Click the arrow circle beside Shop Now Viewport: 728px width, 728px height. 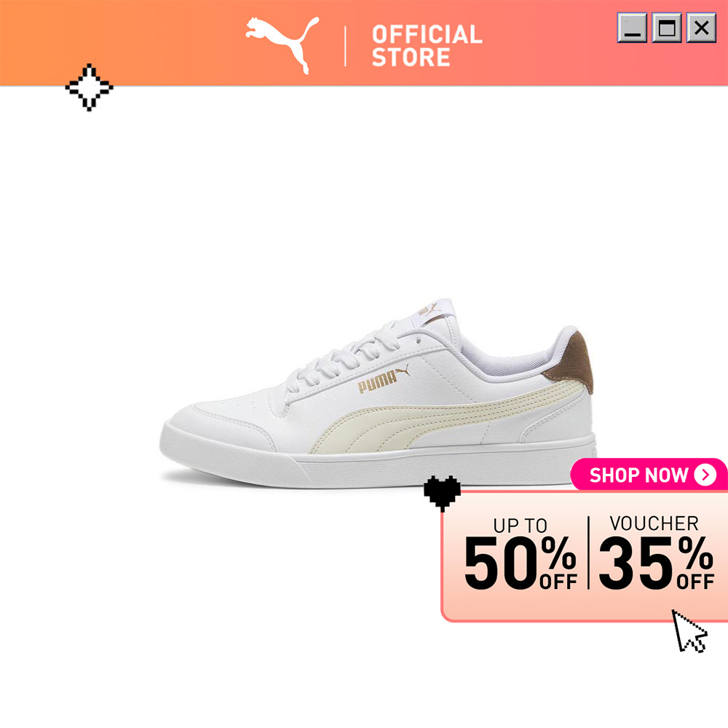coord(705,475)
